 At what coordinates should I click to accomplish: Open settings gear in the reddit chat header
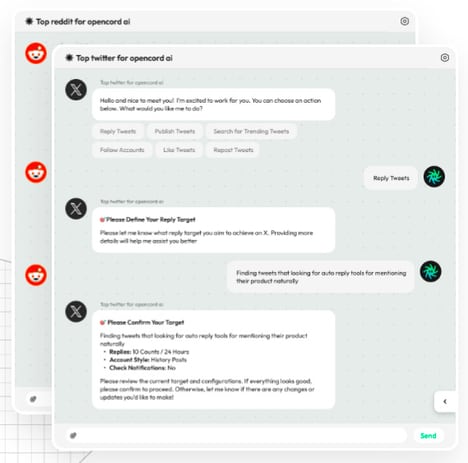tap(405, 21)
